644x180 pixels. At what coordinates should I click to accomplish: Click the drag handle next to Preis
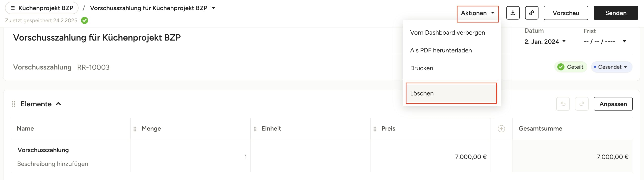click(375, 129)
